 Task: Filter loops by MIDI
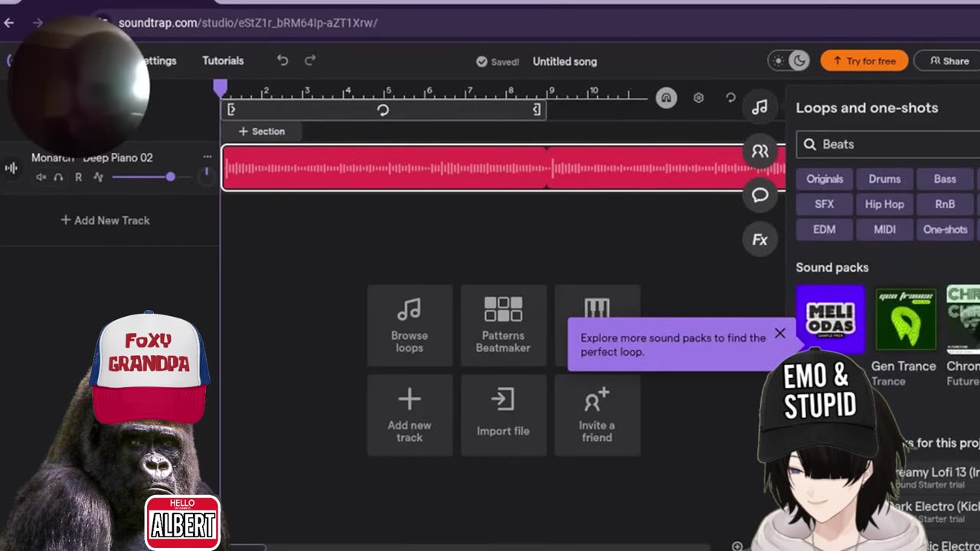coord(884,230)
